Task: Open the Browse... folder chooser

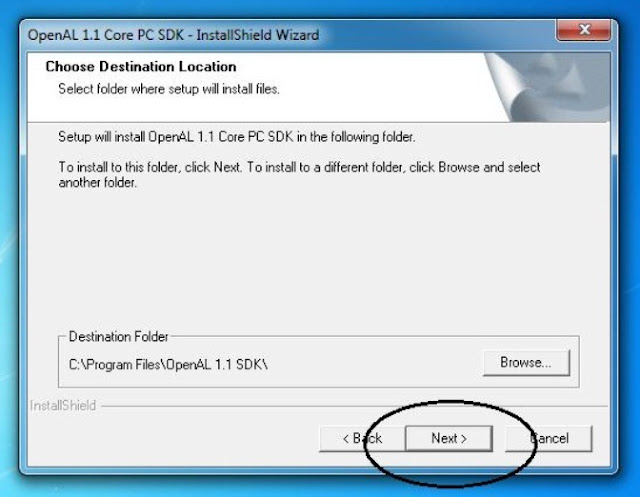Action: tap(526, 362)
